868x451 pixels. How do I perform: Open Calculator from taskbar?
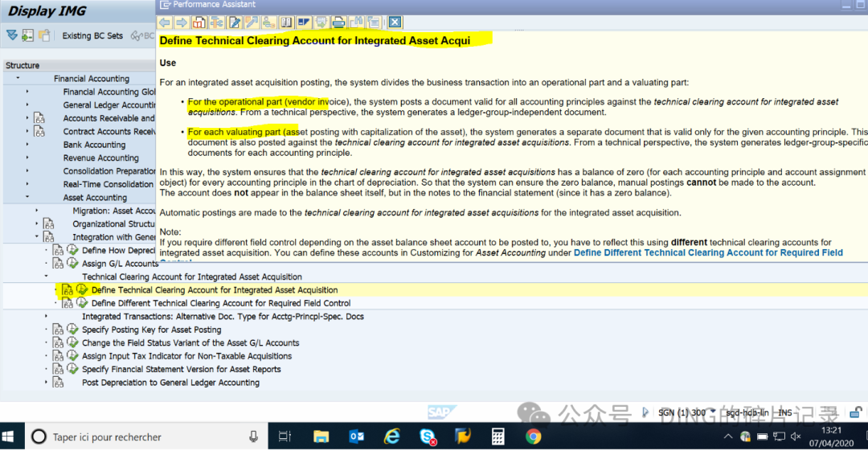[x=497, y=437]
